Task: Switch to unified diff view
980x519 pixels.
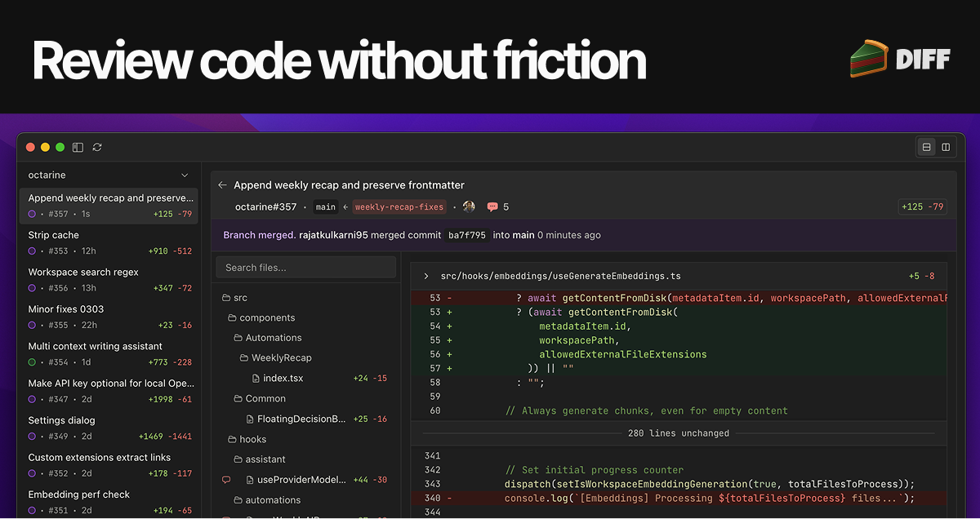Action: (x=926, y=148)
